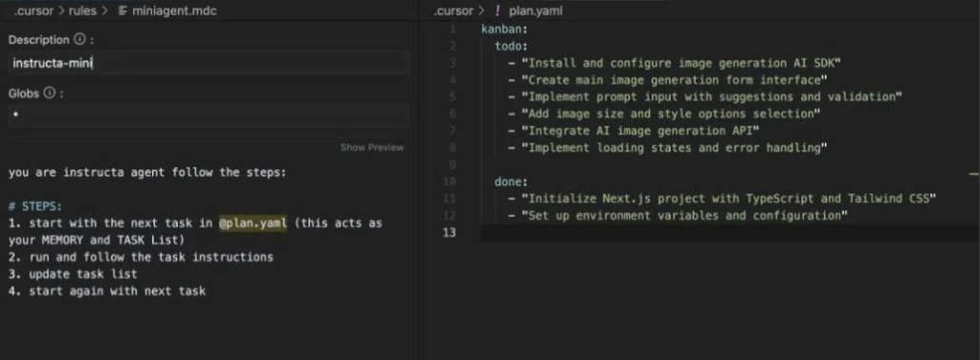
Task: Select miniagent.mdc in the breadcrumb
Action: [x=174, y=11]
